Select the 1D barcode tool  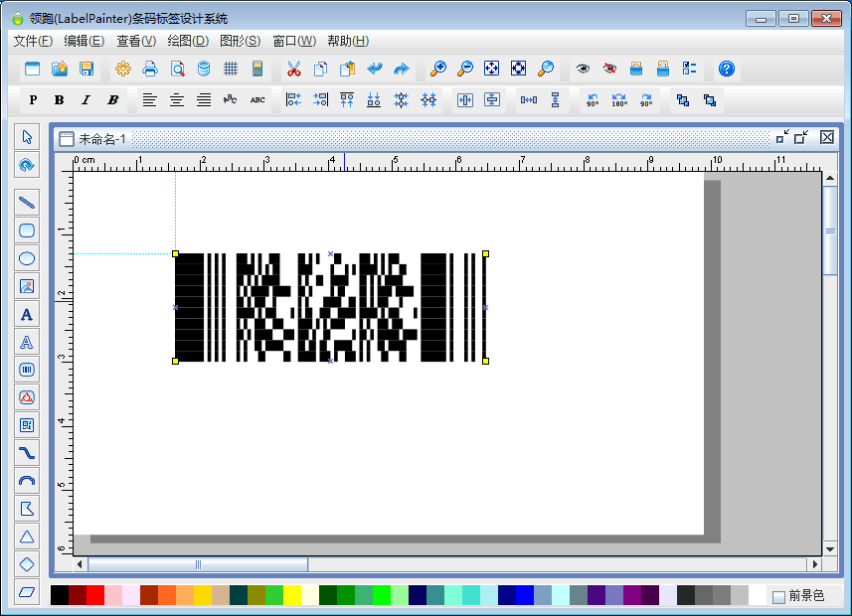(27, 370)
